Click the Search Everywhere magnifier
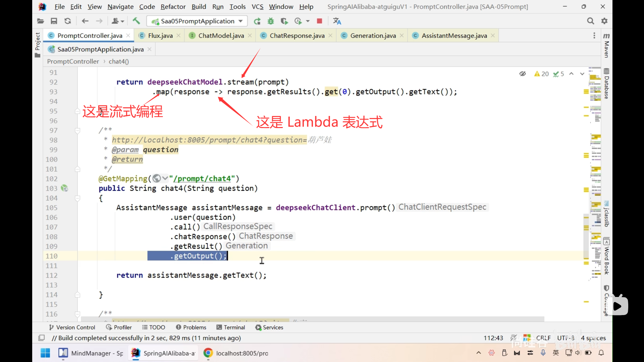The height and width of the screenshot is (362, 644). coord(590,21)
